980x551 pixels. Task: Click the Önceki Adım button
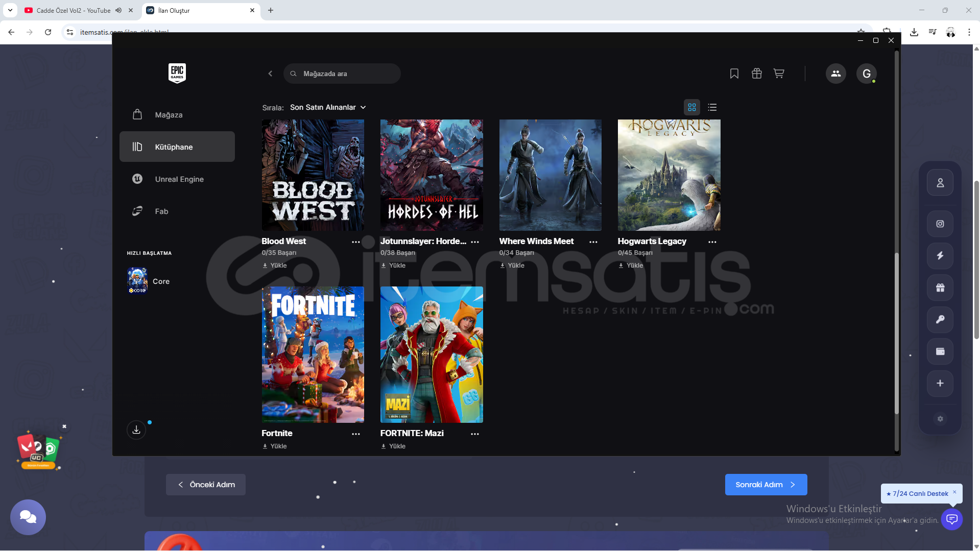pyautogui.click(x=205, y=485)
